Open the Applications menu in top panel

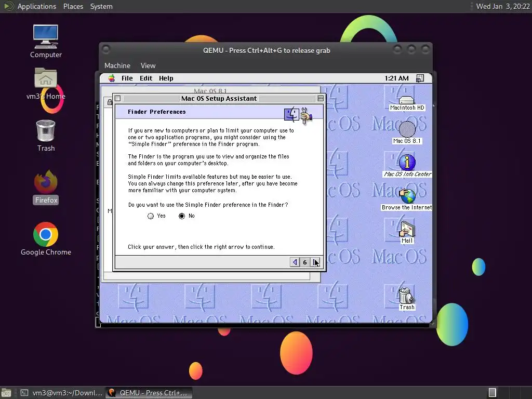click(x=37, y=6)
